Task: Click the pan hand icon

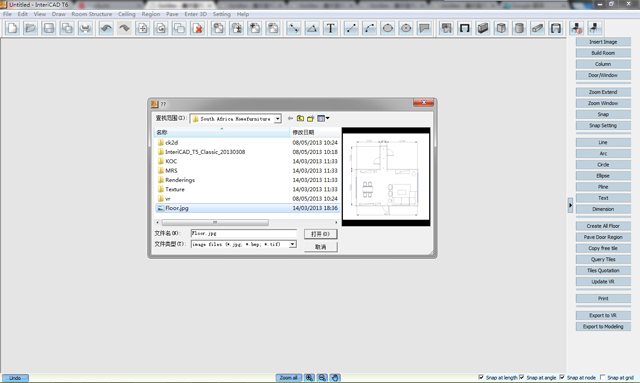Action: pyautogui.click(x=335, y=378)
